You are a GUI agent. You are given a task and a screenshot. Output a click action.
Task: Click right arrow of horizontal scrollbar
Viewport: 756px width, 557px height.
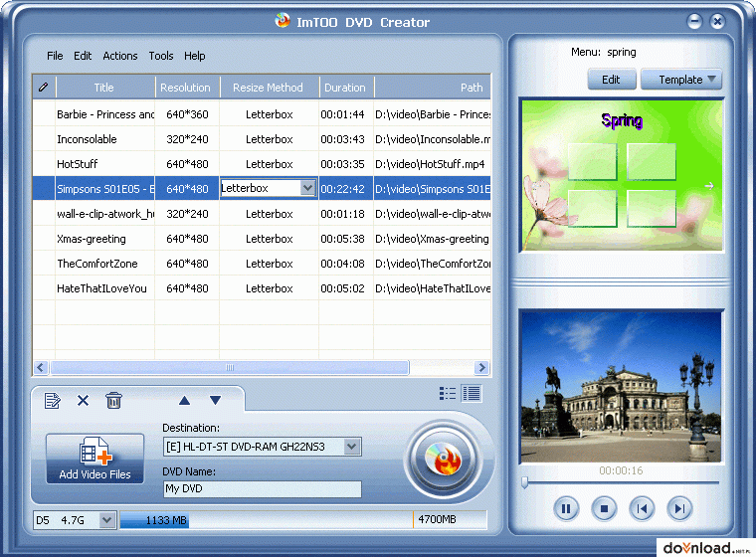click(x=481, y=367)
